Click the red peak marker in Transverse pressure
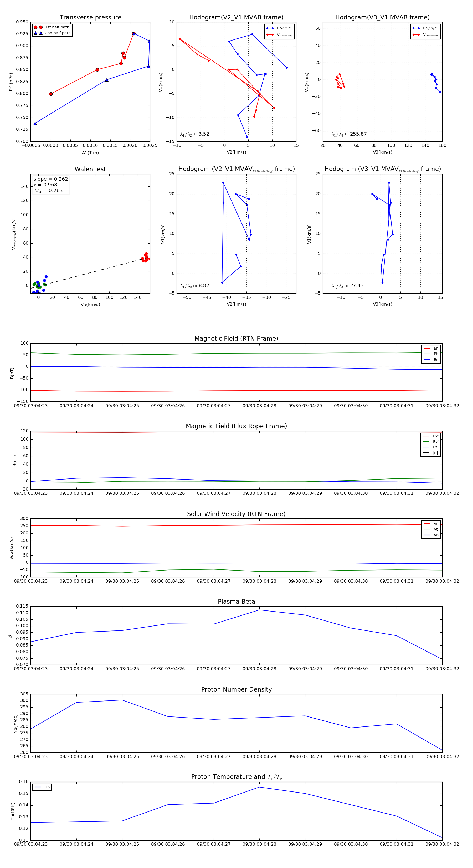This screenshot has height=868, width=473. click(x=134, y=34)
